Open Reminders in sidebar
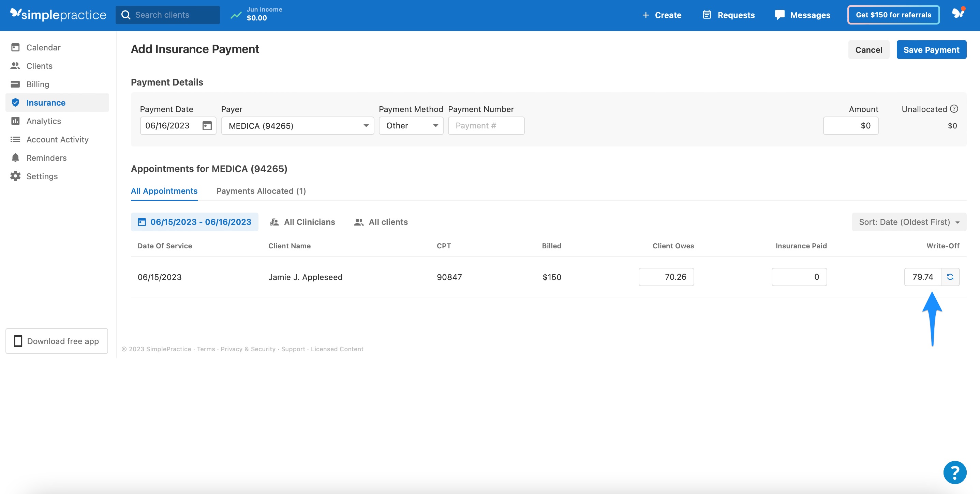This screenshot has height=494, width=980. 57,158
